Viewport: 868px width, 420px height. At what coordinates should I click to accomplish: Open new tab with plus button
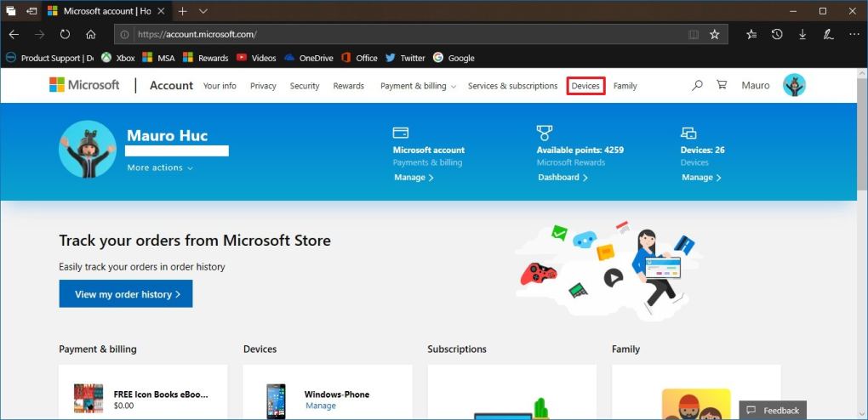(x=182, y=11)
